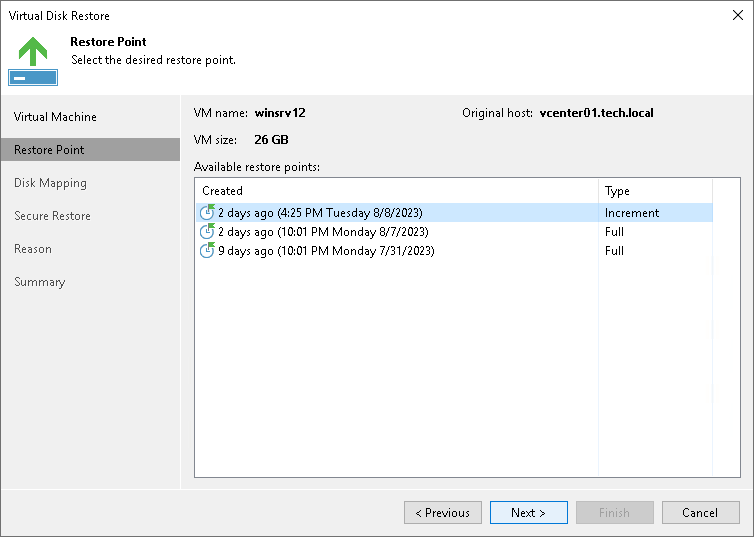Sort by the Created column header
Viewport: 754px width, 537px height.
point(397,191)
